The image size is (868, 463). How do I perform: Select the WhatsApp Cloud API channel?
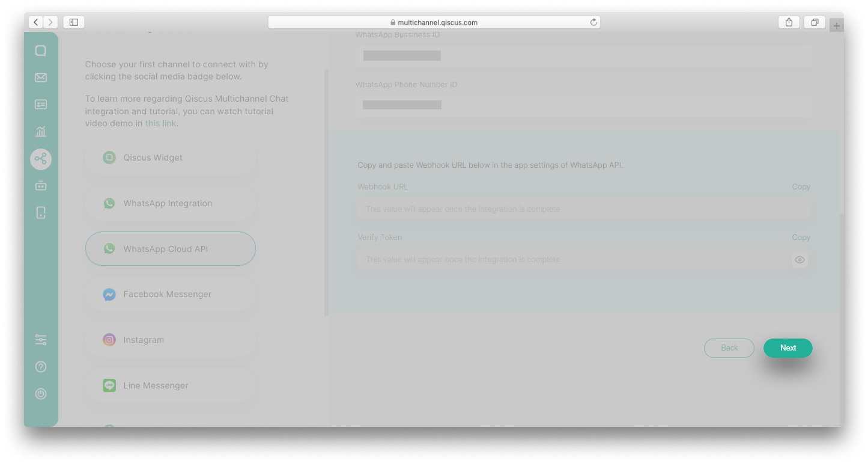pos(171,248)
